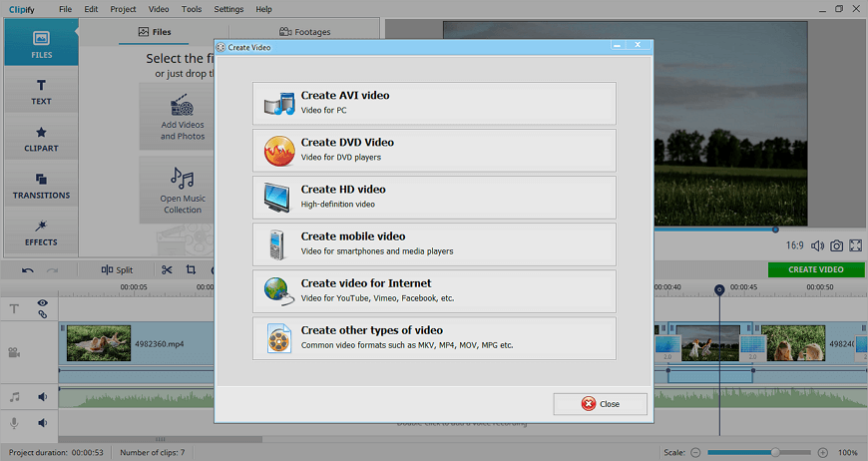Choose Create video for Internet option
The image size is (868, 461).
click(434, 291)
